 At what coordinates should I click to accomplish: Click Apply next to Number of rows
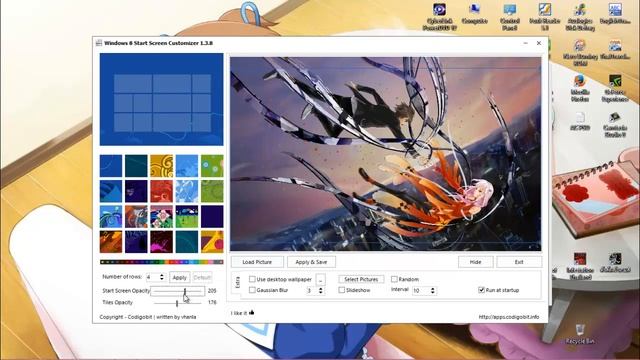pyautogui.click(x=179, y=278)
